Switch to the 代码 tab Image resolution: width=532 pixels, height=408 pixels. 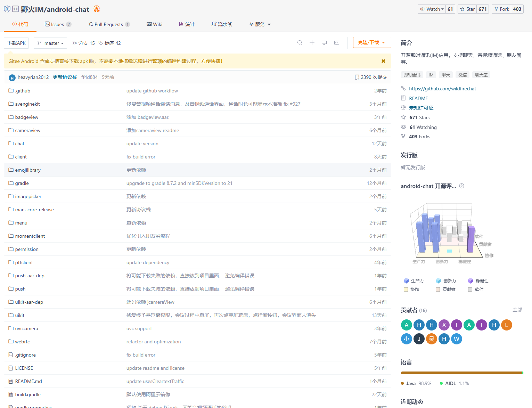point(20,24)
